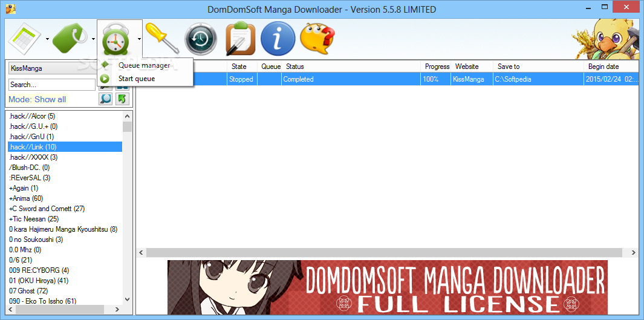The height and width of the screenshot is (320, 644).
Task: Select 0.0 Mhz (0) in manga list
Action: coord(65,250)
